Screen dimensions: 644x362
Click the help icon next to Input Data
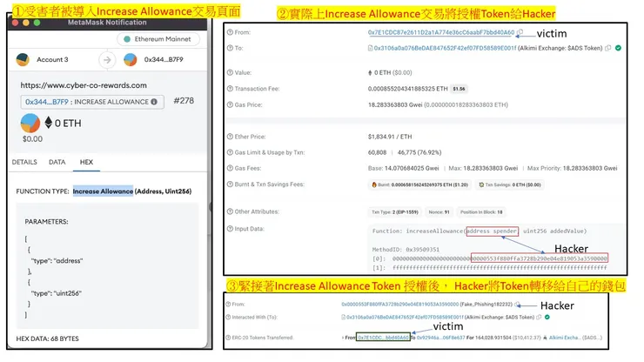click(230, 229)
